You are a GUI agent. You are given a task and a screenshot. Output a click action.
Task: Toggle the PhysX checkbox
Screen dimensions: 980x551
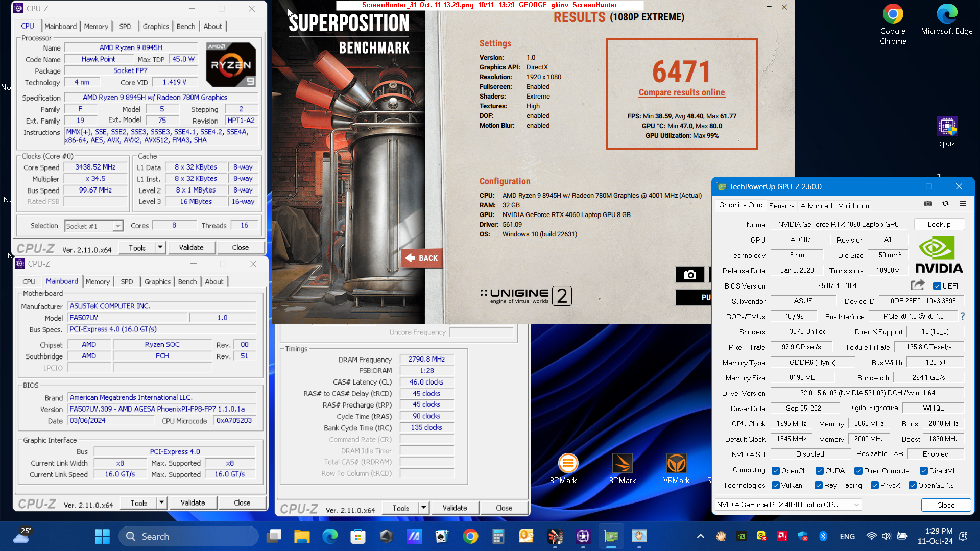(x=874, y=485)
